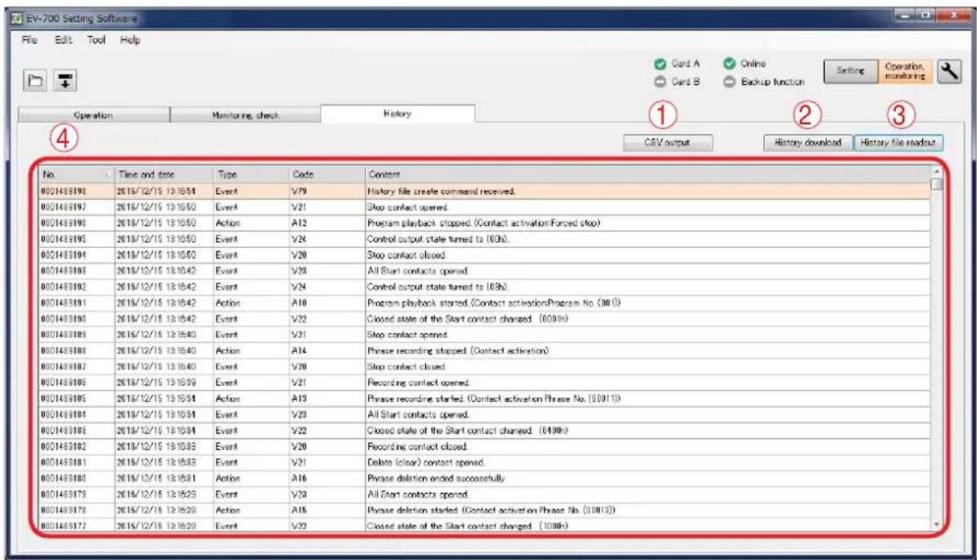
Task: Click the Content column header
Action: [x=648, y=174]
